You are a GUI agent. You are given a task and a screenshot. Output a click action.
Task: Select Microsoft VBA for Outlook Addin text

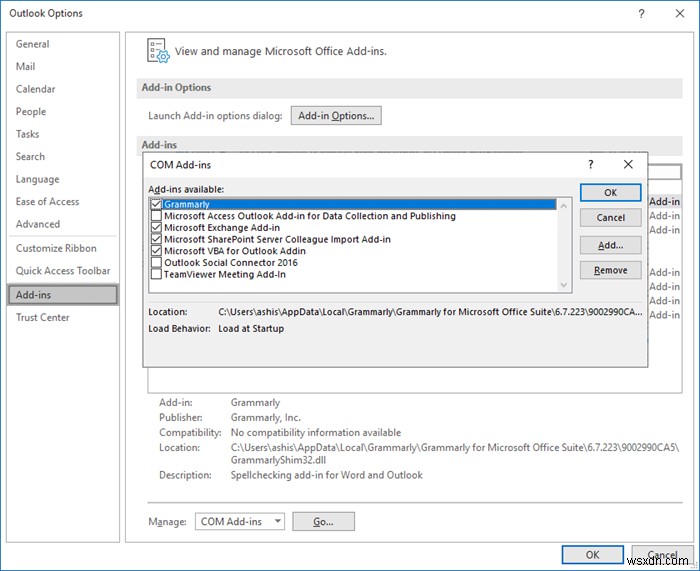[235, 251]
